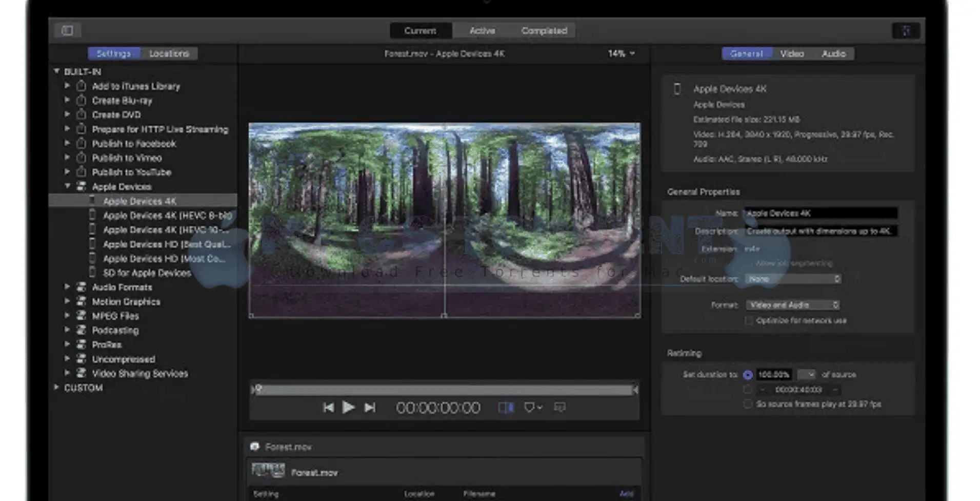980x501 pixels.
Task: Select So source frames play at 29.97 fps
Action: click(x=748, y=404)
